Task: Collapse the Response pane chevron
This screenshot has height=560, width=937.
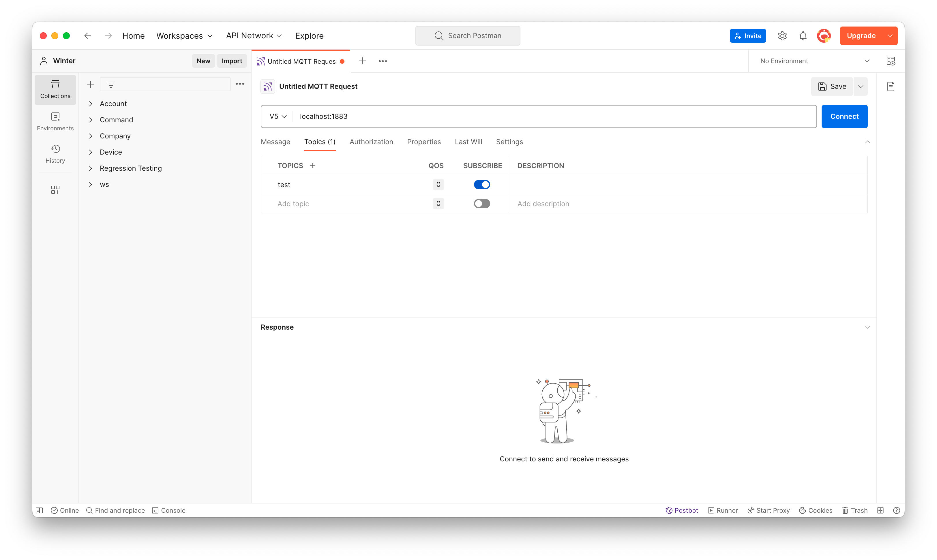Action: click(867, 327)
